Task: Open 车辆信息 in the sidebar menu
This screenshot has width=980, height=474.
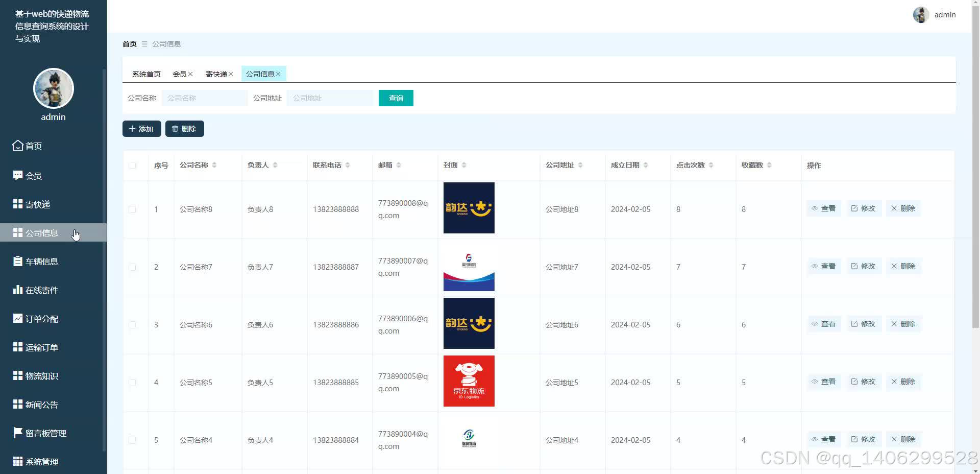Action: tap(53, 261)
